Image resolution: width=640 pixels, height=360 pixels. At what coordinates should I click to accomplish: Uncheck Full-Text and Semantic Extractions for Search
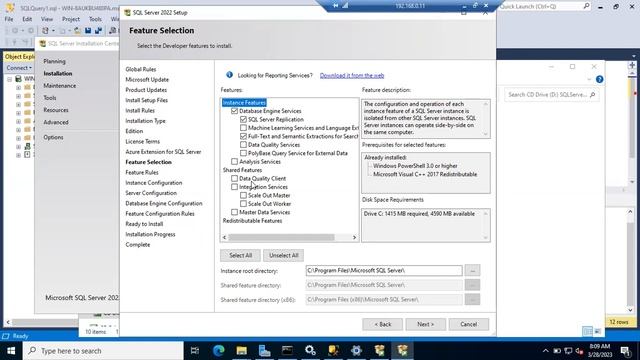pyautogui.click(x=243, y=136)
